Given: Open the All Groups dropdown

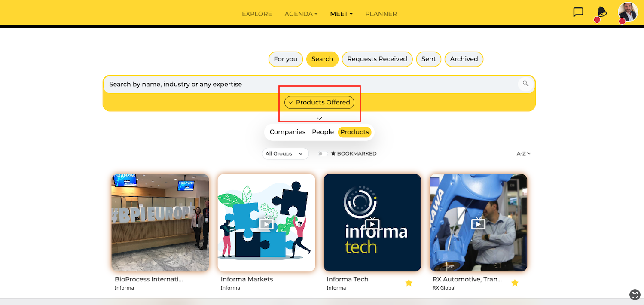Looking at the screenshot, I should pyautogui.click(x=285, y=153).
